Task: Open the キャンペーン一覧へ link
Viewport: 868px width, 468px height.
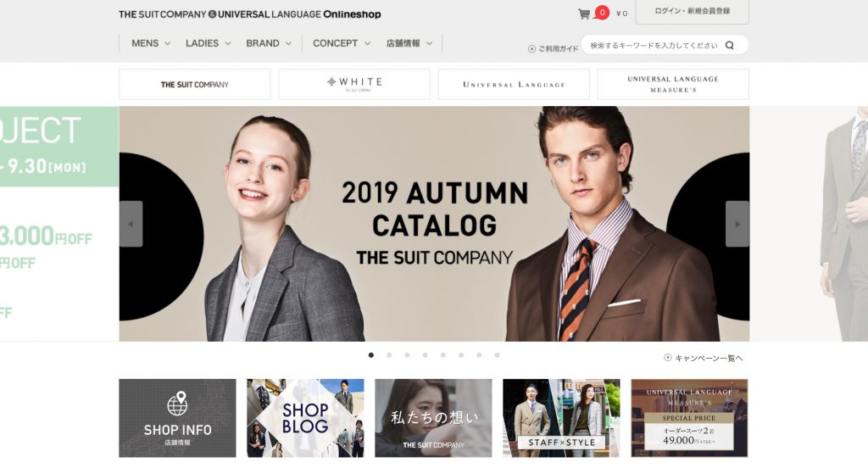Action: click(704, 359)
